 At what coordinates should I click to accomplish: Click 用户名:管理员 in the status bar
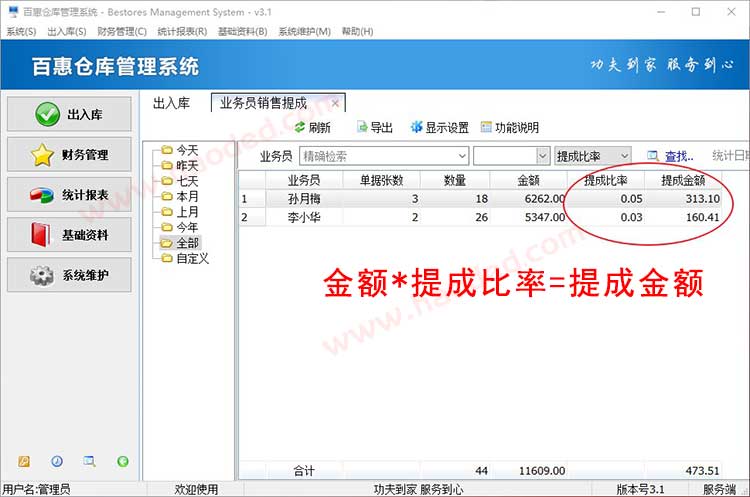(x=36, y=489)
